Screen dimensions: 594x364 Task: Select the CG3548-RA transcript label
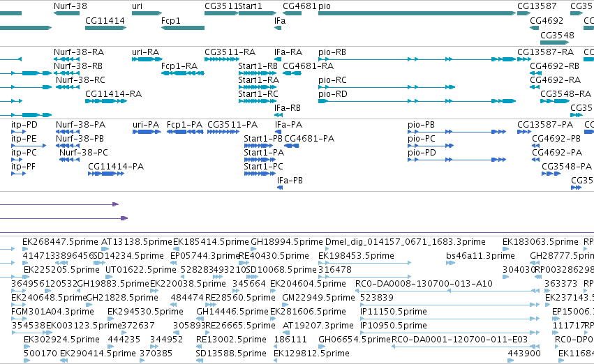coord(565,94)
